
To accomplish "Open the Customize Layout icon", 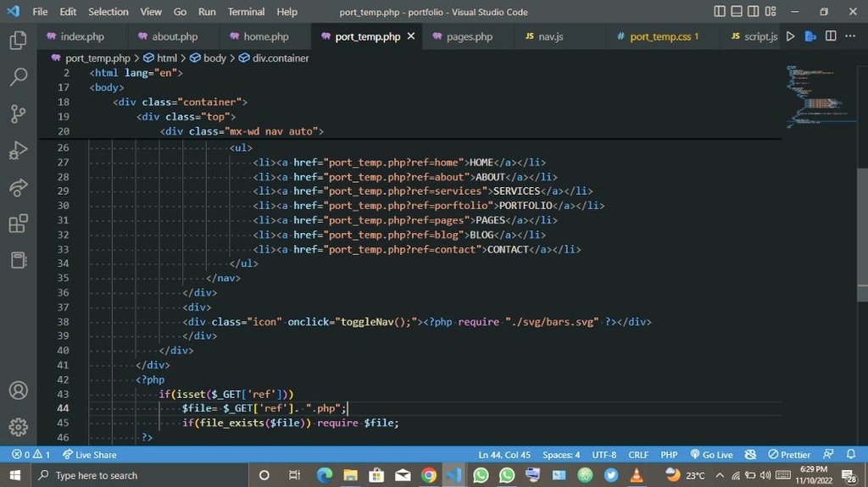I will (x=771, y=11).
